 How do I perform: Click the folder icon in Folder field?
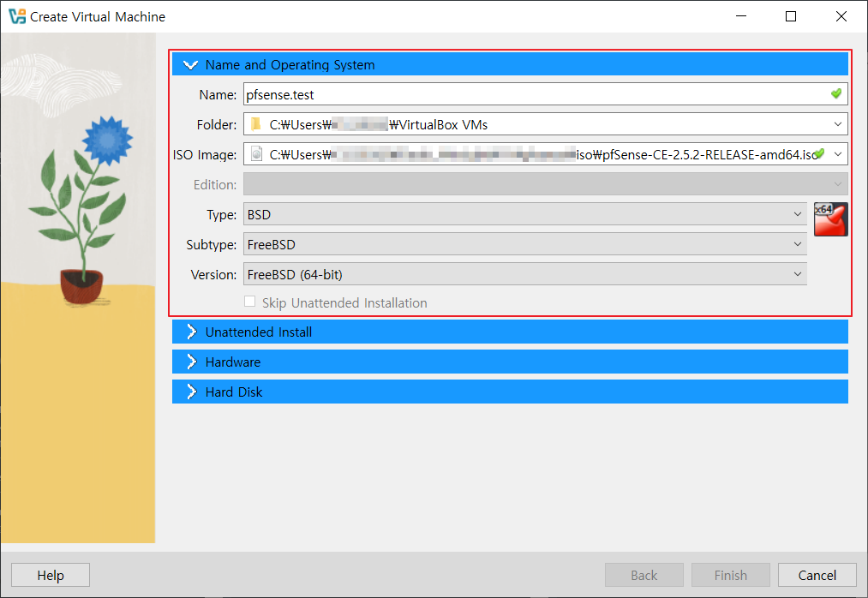[255, 124]
